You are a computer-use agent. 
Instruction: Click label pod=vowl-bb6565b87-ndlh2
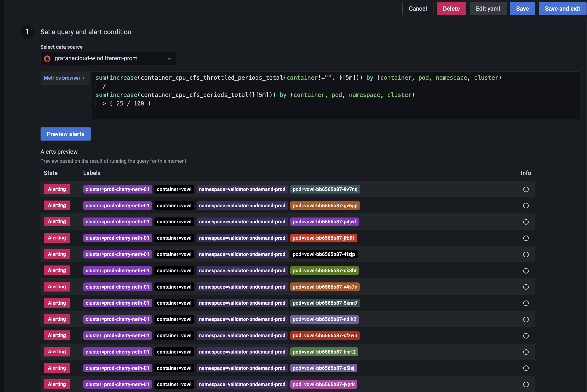click(324, 319)
